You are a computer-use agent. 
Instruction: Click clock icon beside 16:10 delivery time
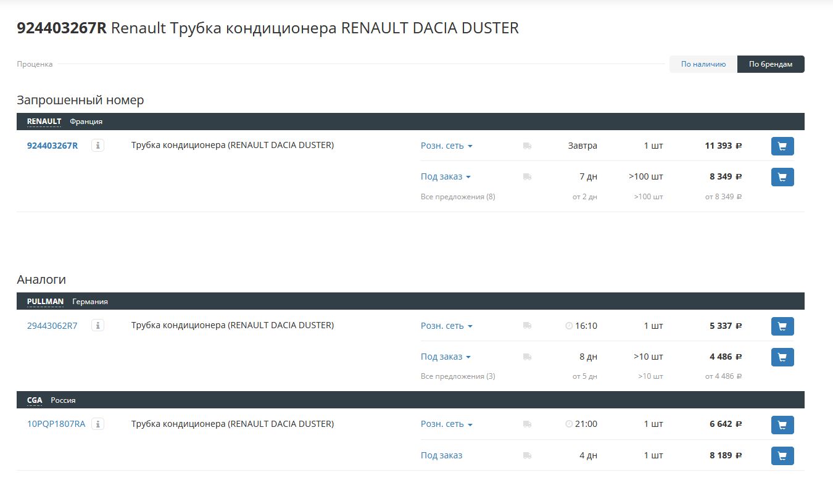point(569,326)
